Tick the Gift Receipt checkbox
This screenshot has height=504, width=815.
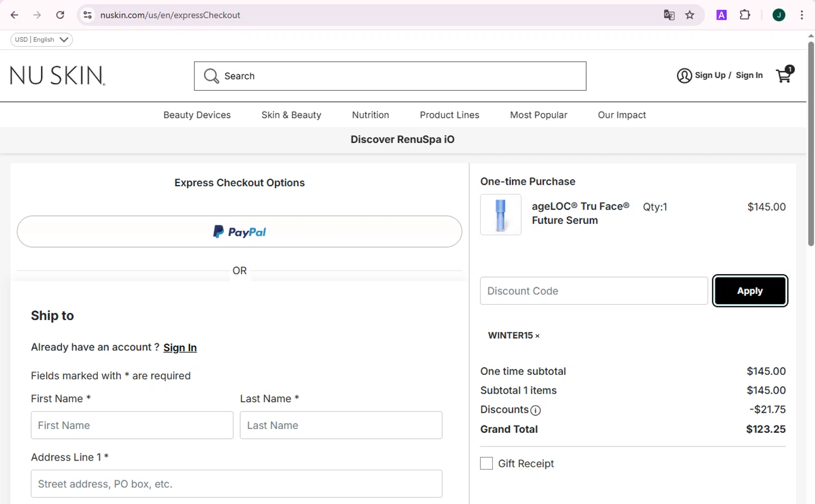tap(486, 463)
